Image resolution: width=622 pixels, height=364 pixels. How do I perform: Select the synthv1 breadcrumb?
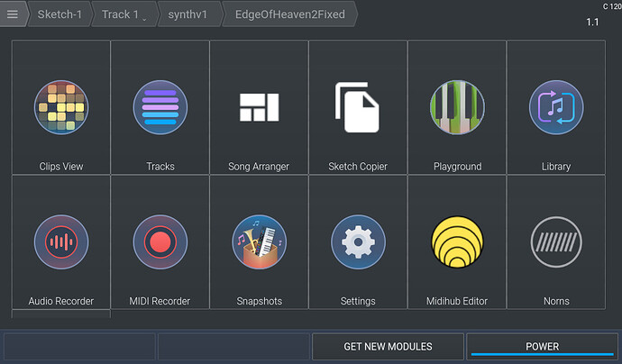click(x=188, y=14)
